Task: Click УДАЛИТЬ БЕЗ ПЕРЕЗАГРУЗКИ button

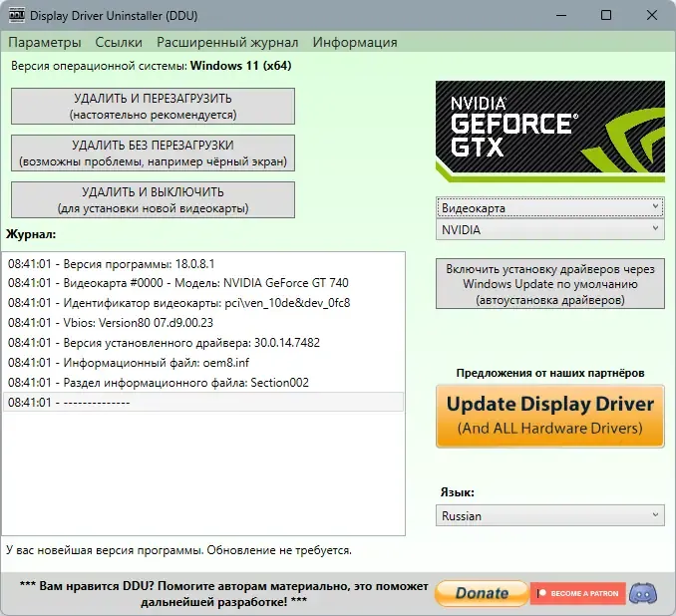Action: [x=154, y=154]
